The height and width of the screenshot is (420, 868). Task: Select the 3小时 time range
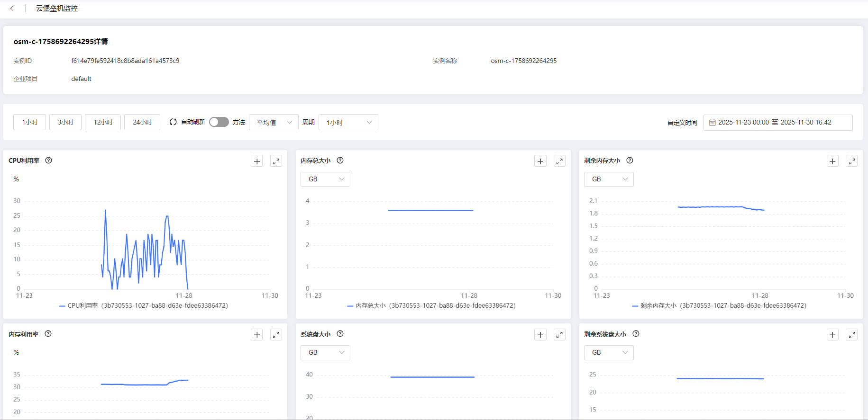(65, 122)
